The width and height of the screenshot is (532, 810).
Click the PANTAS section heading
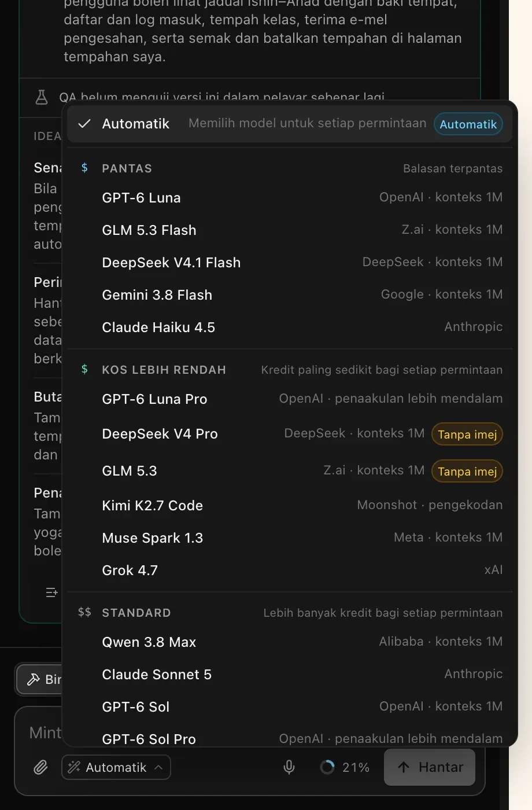127,168
